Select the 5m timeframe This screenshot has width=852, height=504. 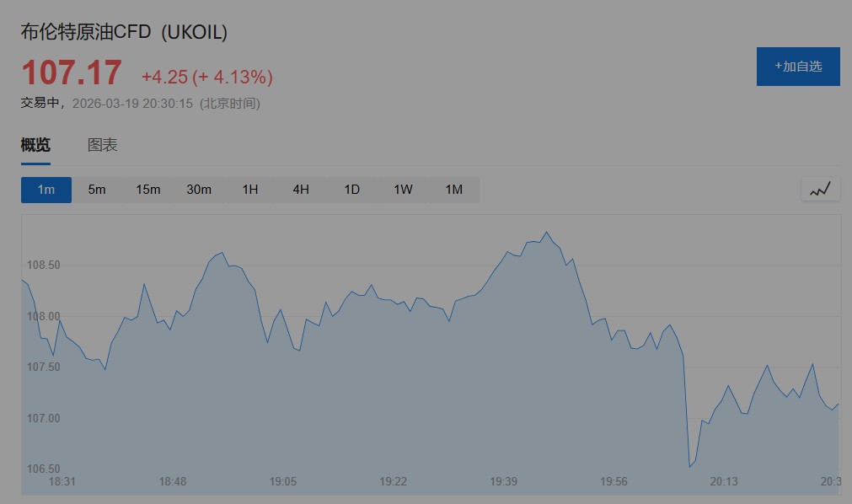coord(97,190)
